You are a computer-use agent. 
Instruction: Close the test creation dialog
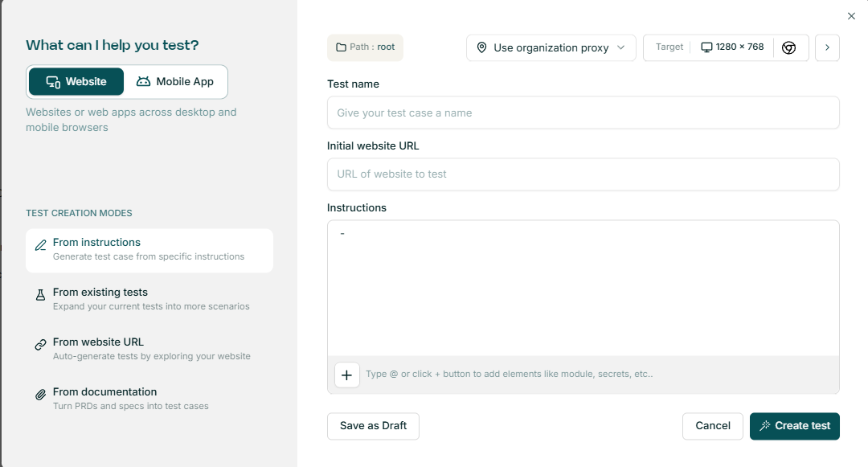851,16
